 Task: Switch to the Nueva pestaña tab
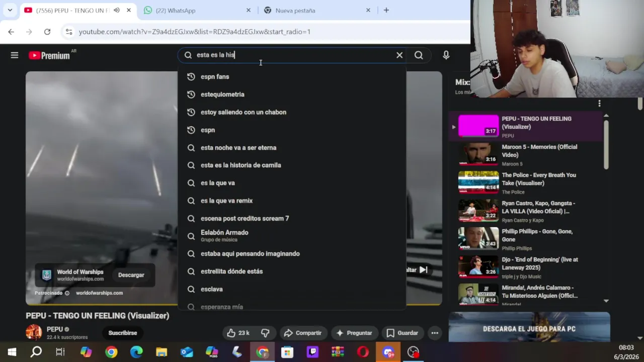pos(317,10)
